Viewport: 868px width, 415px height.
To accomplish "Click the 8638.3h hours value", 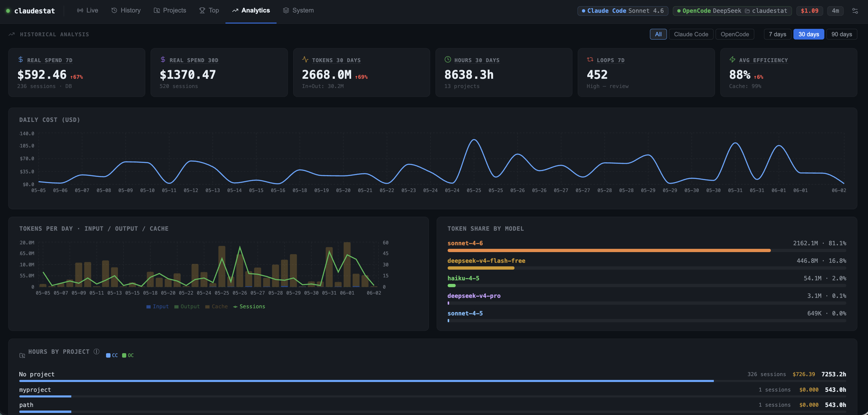I will point(469,75).
